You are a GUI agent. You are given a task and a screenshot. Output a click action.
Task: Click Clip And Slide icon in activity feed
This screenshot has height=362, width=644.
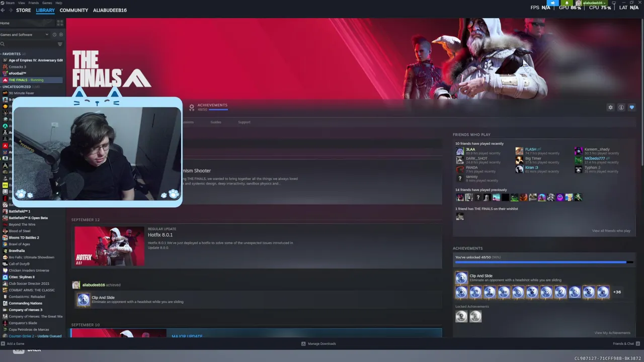tap(84, 300)
